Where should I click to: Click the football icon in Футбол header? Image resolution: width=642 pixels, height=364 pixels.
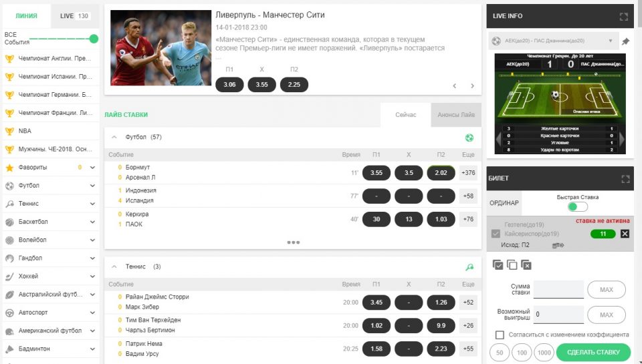[469, 138]
